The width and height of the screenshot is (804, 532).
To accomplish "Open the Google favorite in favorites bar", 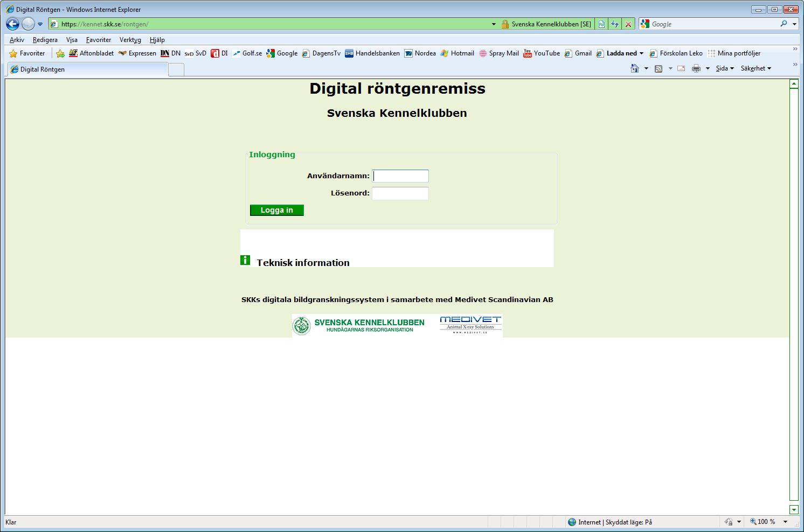I will (x=282, y=53).
